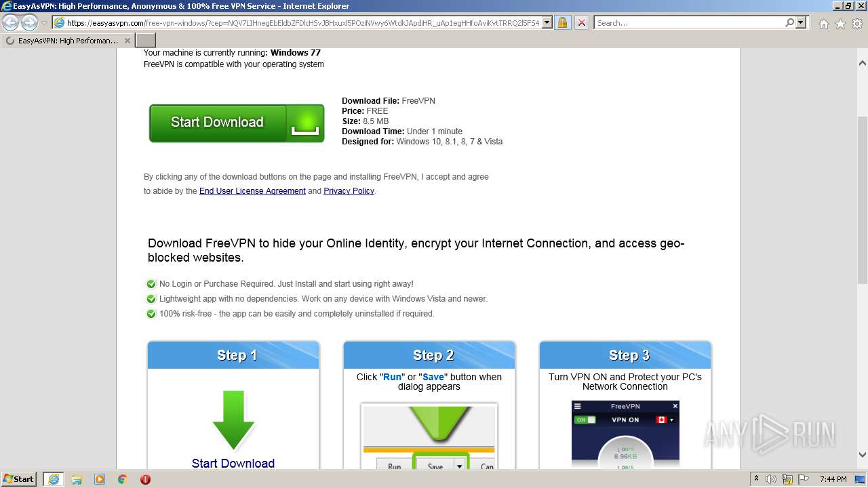Click the system tray network icon

788,479
